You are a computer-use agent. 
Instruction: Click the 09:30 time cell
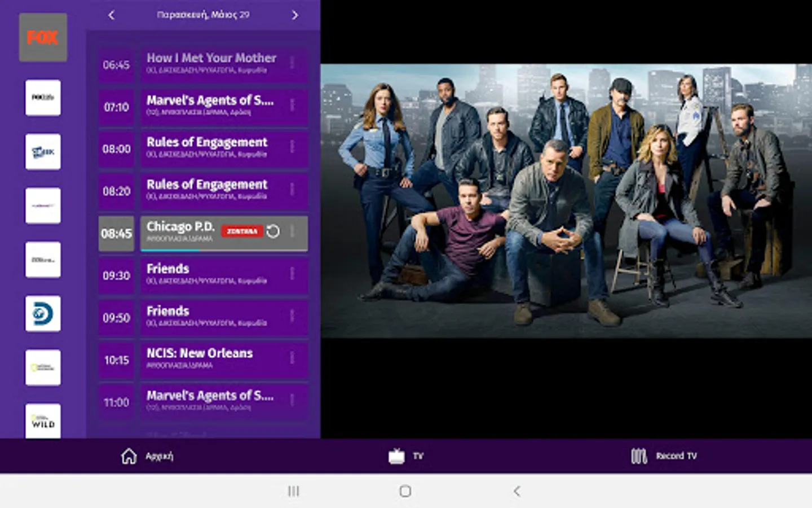116,275
